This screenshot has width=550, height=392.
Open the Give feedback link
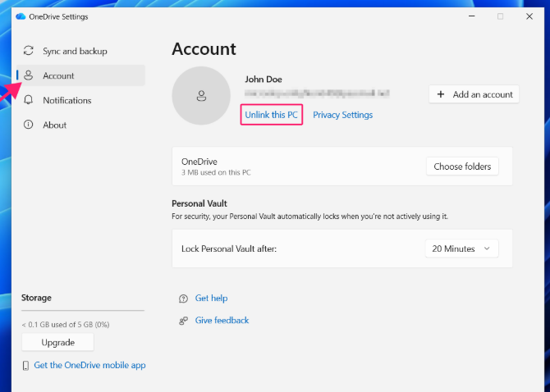tap(222, 321)
